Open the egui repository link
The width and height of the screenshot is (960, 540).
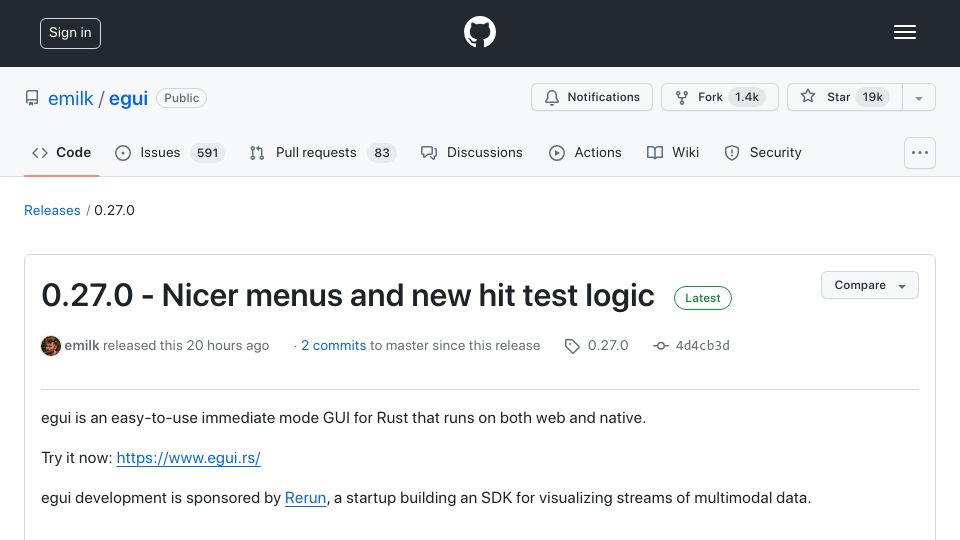click(x=129, y=98)
